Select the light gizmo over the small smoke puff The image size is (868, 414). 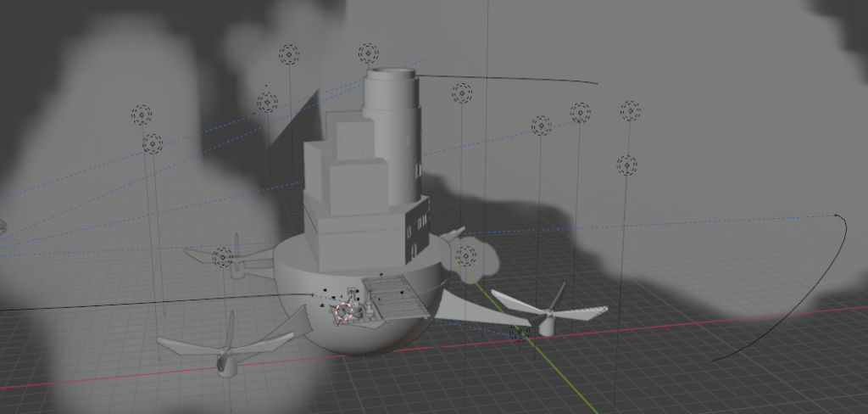(466, 255)
